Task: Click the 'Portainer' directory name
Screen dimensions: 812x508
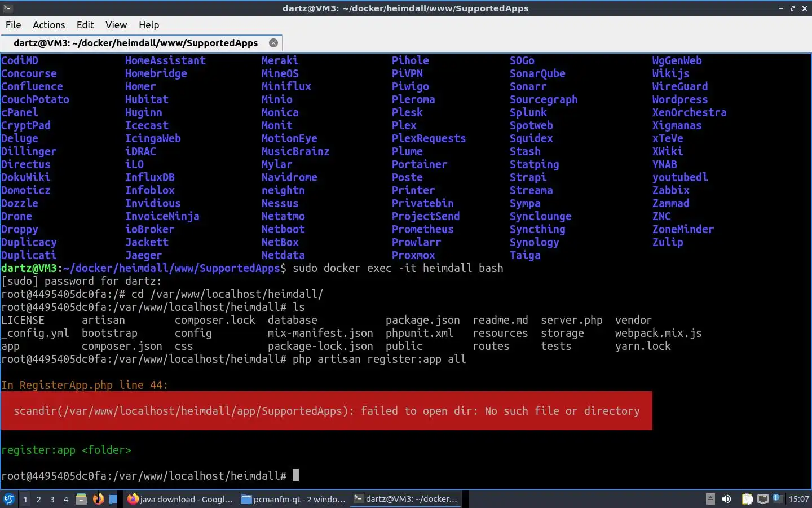Action: coord(420,164)
